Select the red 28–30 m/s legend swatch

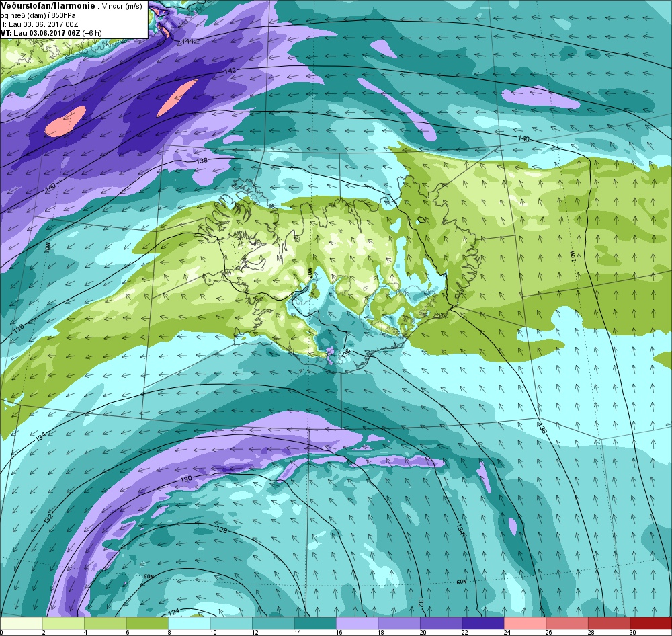[610, 623]
